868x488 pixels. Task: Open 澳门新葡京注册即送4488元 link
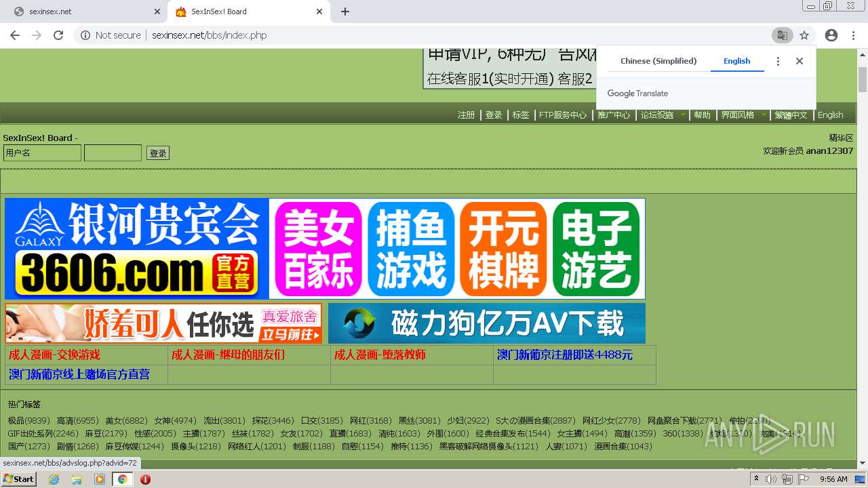click(565, 355)
